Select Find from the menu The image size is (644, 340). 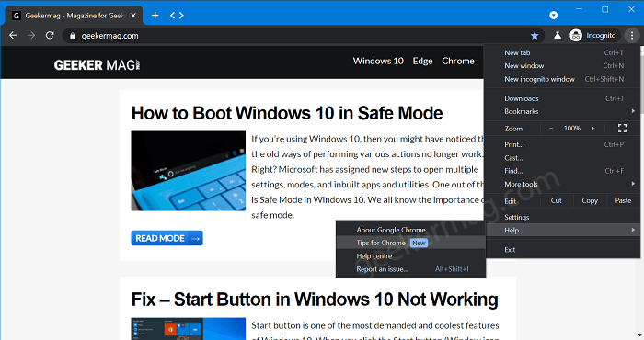(x=563, y=171)
